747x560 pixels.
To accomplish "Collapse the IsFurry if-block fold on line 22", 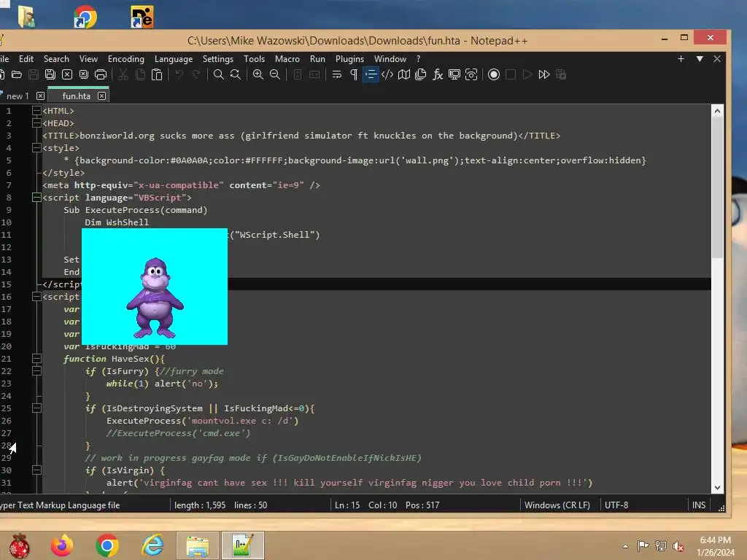I will click(x=36, y=370).
